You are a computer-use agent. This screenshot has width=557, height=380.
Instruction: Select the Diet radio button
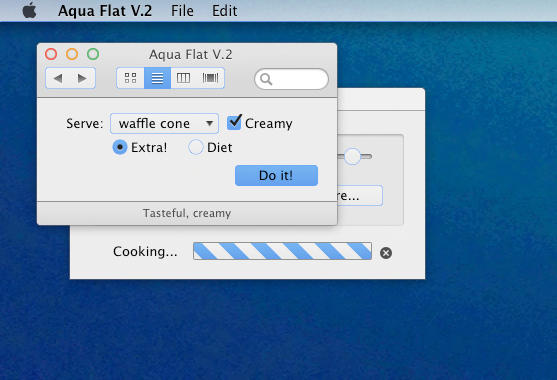(196, 147)
